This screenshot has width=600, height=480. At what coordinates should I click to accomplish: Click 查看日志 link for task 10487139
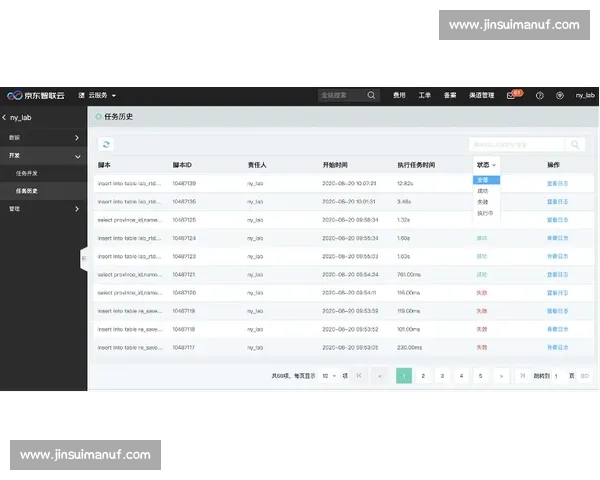tap(558, 184)
